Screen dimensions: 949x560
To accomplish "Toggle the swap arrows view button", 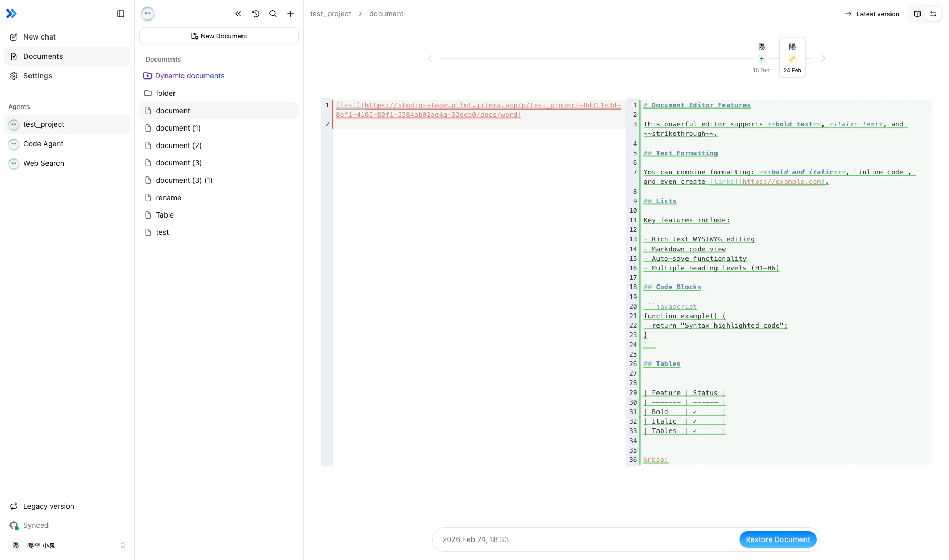I will pos(933,14).
